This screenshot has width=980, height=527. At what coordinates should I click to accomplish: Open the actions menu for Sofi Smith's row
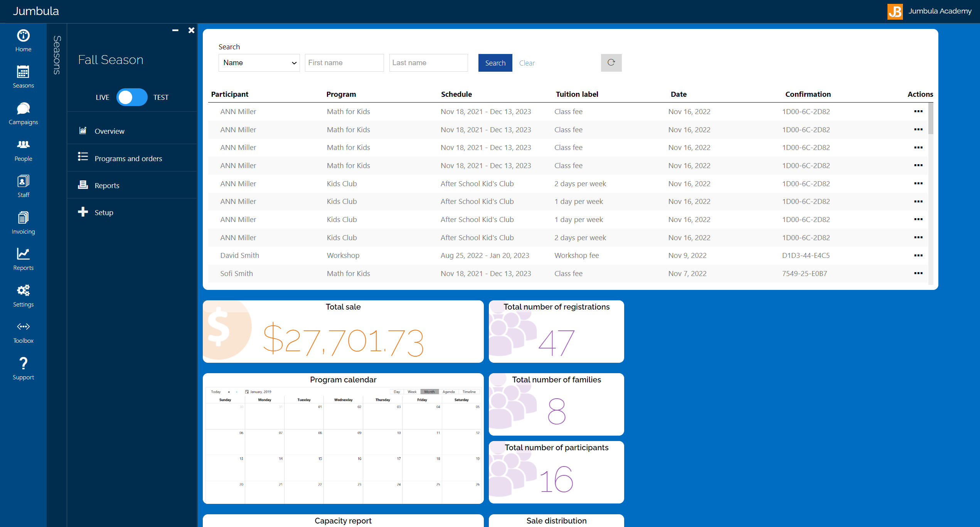918,273
